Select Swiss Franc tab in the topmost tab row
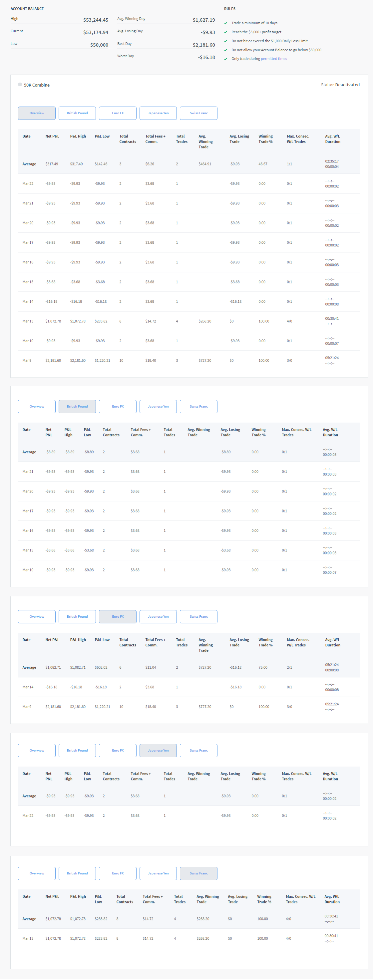Screen dimensions: 373x980 (198, 113)
